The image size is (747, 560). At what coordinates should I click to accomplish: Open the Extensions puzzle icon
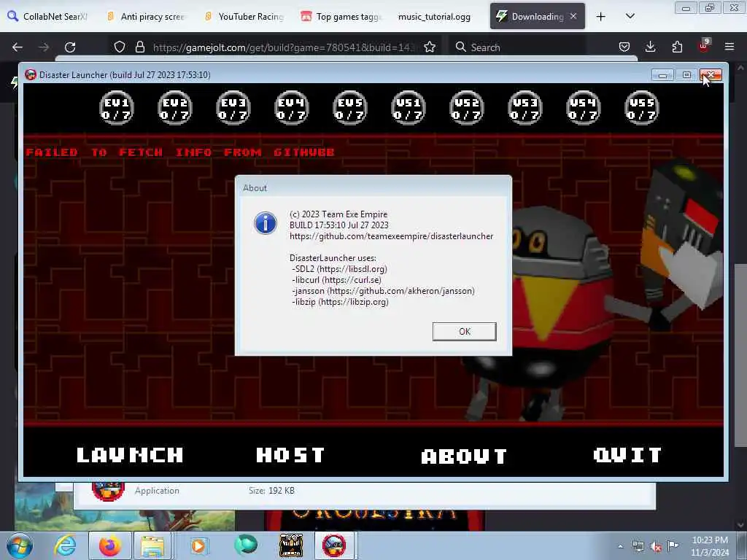[x=677, y=47]
